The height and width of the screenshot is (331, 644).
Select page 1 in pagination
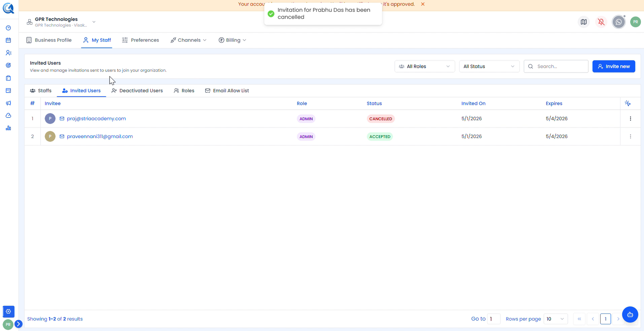tap(606, 319)
